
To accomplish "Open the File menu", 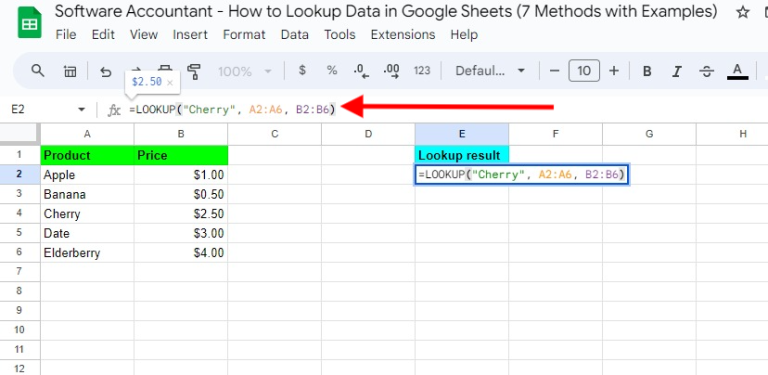I will click(66, 35).
